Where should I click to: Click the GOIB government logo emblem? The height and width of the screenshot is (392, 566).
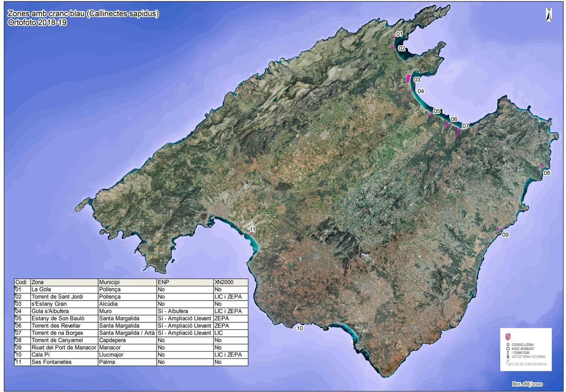508,339
